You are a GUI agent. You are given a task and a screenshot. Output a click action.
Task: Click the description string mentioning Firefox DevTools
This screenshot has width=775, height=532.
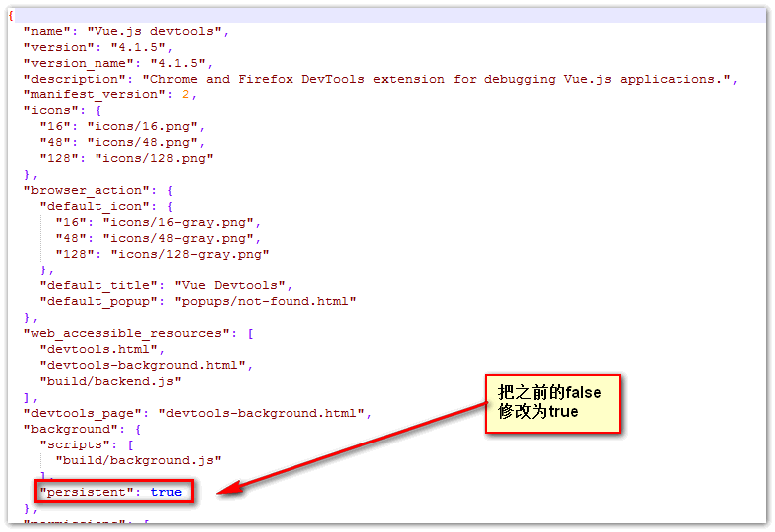tap(437, 79)
